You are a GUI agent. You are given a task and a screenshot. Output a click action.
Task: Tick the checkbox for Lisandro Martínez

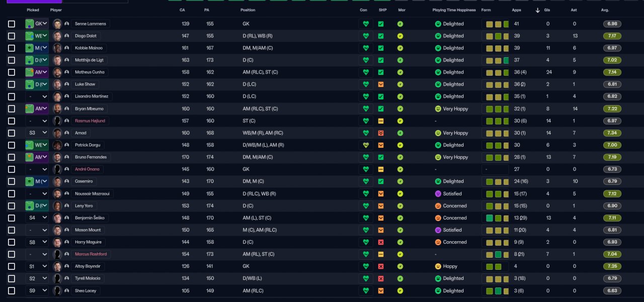[x=12, y=96]
